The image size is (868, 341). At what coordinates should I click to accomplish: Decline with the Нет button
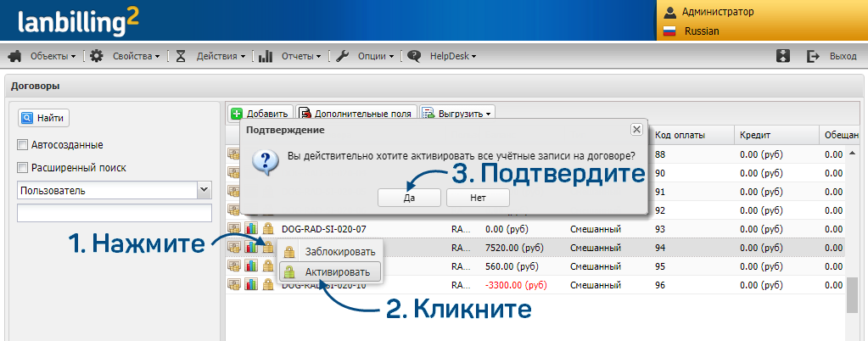click(478, 198)
